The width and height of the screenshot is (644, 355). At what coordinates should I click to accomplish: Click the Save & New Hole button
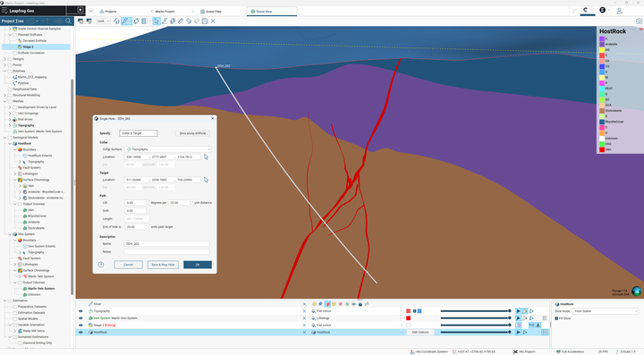(163, 265)
